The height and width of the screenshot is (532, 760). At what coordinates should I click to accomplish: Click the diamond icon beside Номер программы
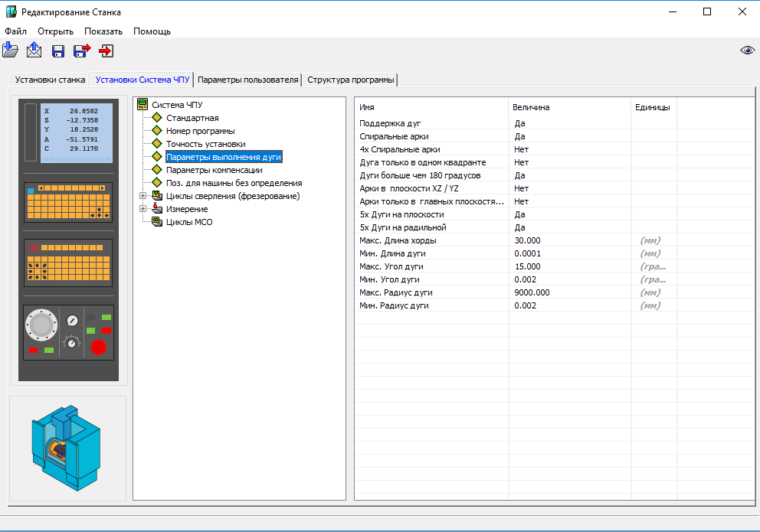click(157, 131)
